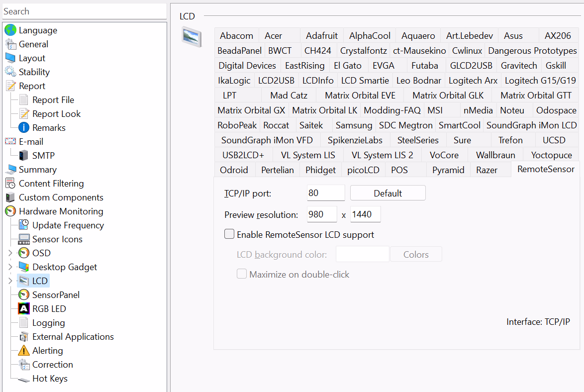Open the RGB LED icon

click(x=24, y=309)
